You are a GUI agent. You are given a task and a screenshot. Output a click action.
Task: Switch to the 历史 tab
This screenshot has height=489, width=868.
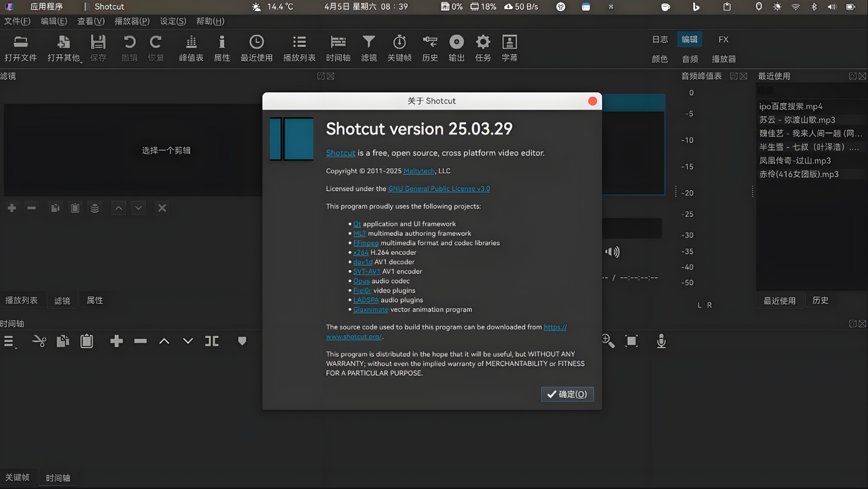820,300
